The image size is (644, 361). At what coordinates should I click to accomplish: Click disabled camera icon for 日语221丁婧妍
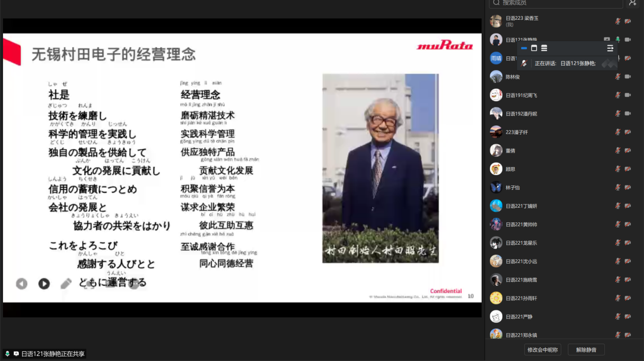pos(628,206)
